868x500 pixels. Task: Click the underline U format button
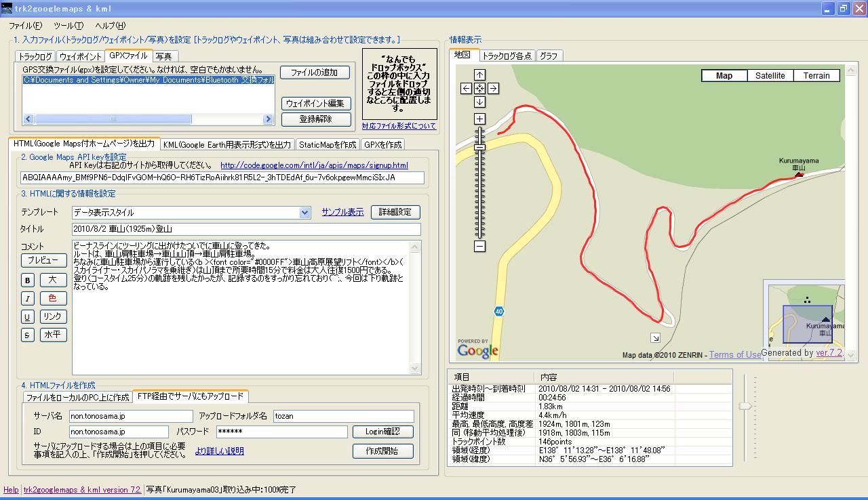(28, 317)
